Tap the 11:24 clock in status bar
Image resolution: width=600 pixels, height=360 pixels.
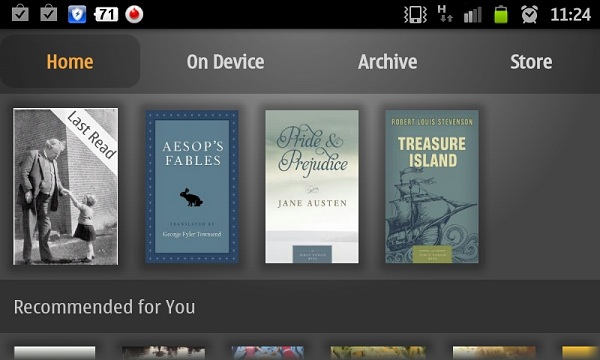coord(571,15)
